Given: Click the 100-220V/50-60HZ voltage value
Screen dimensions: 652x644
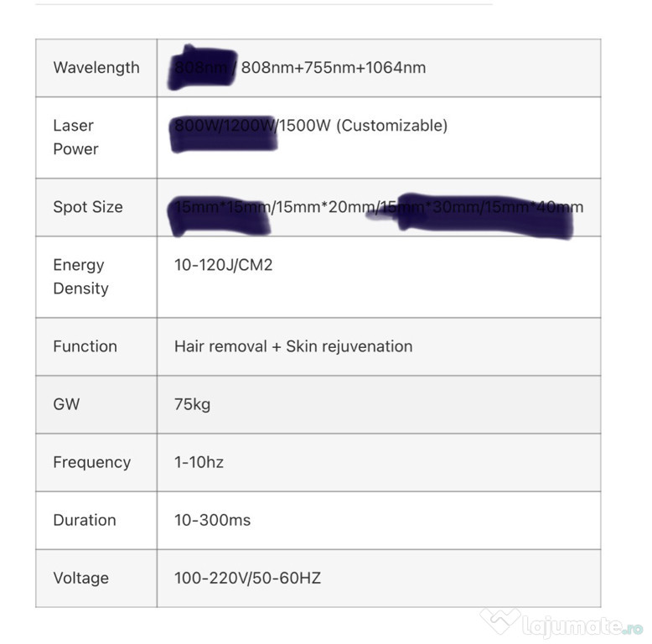Looking at the screenshot, I should (248, 578).
